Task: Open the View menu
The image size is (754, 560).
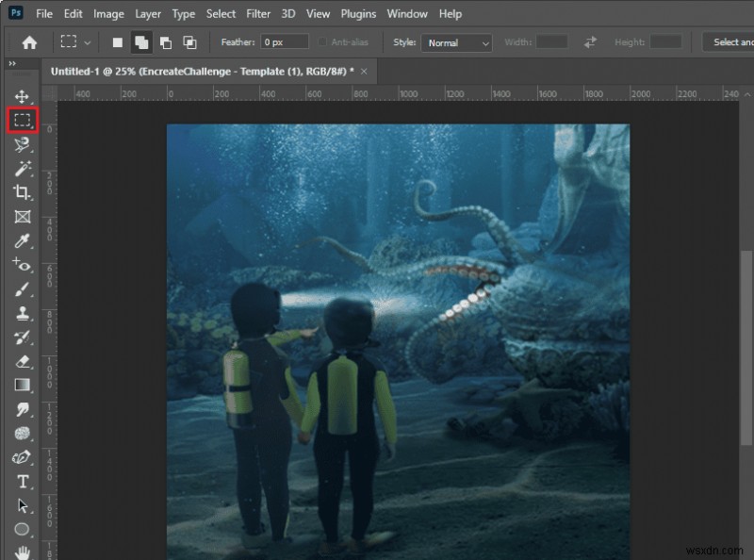Action: 319,14
